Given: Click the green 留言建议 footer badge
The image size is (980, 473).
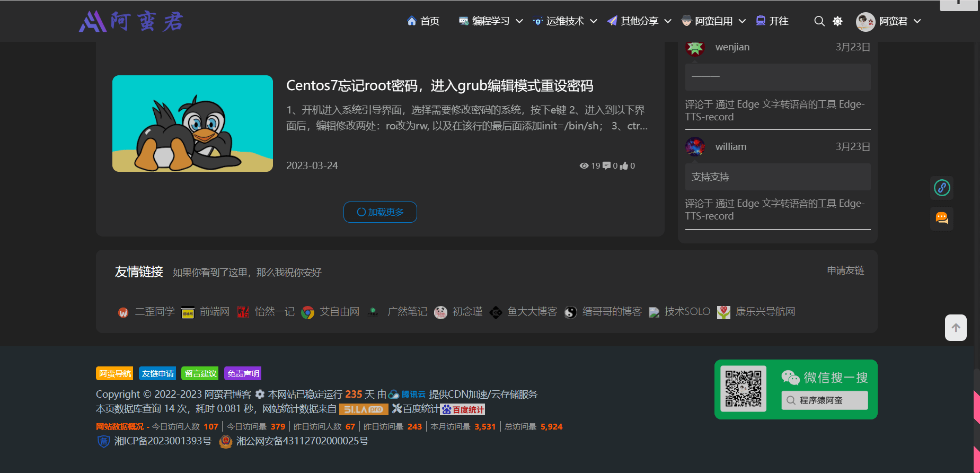Looking at the screenshot, I should click(x=200, y=374).
